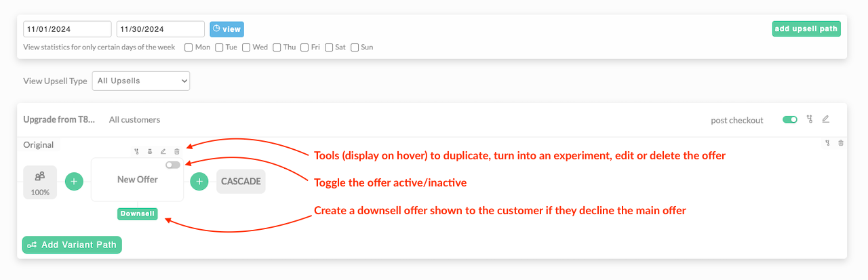Duplicate the Original variant path
Image resolution: width=868 pixels, height=280 pixels.
click(828, 142)
